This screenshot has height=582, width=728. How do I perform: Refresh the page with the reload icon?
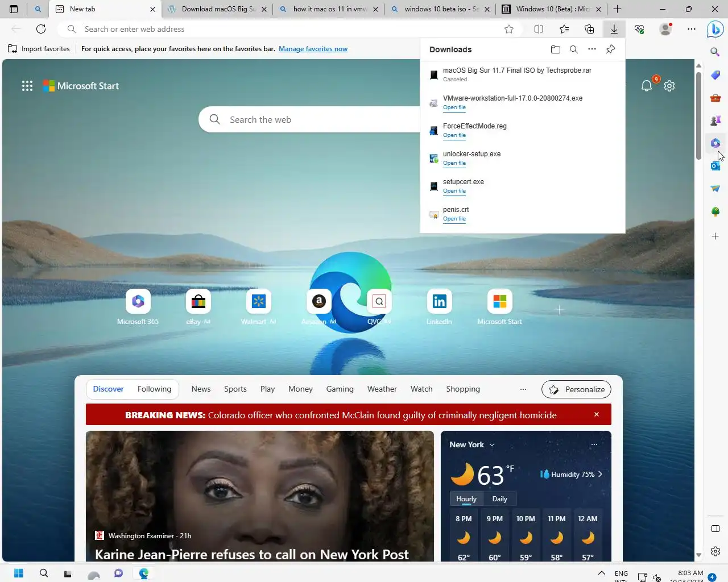click(x=41, y=29)
